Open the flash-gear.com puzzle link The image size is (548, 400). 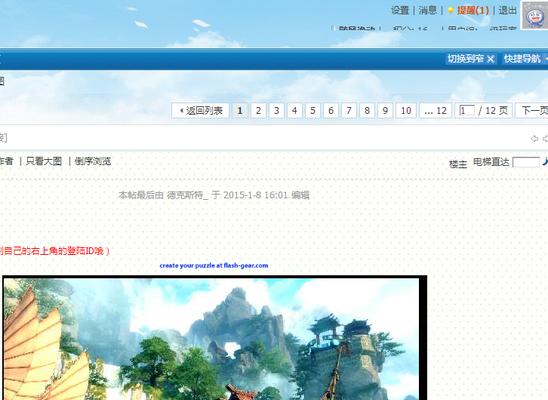pos(214,266)
